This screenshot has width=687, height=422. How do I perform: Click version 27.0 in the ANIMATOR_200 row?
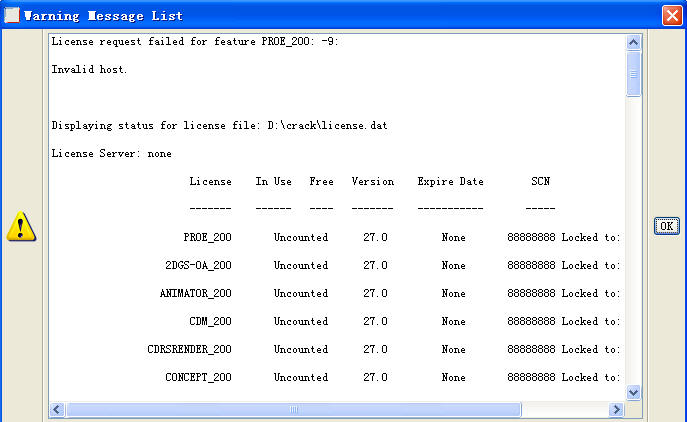[375, 294]
